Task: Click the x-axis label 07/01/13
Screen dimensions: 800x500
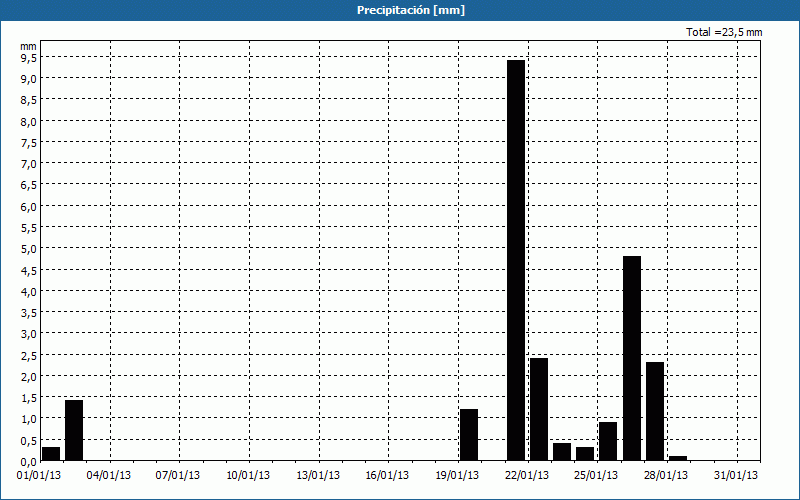Action: (x=178, y=476)
